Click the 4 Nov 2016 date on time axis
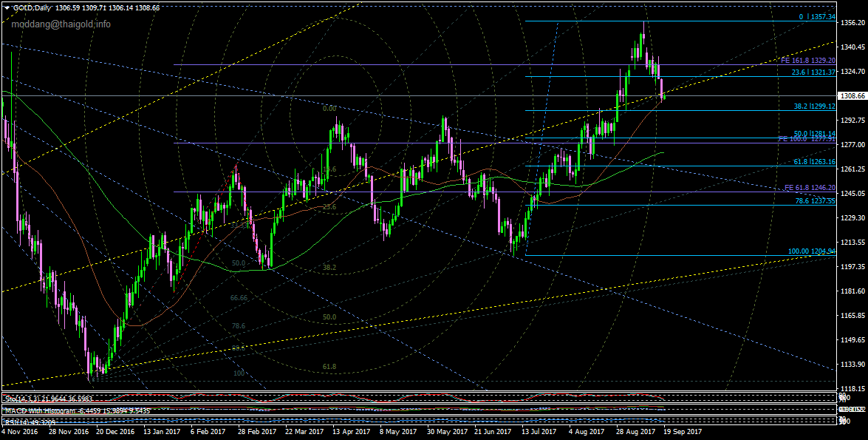This screenshot has width=868, height=440. click(19, 431)
